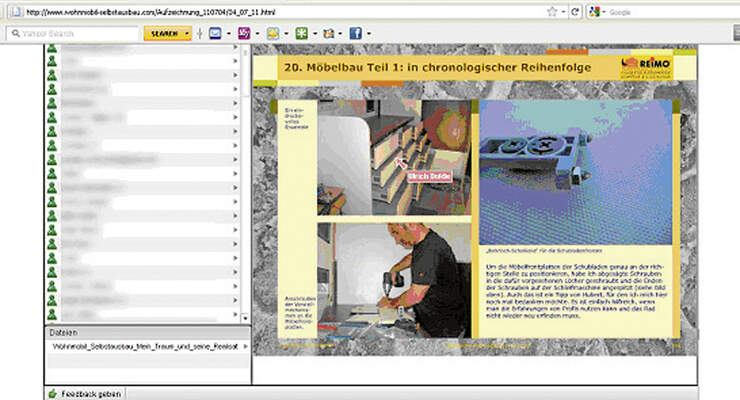Click the paragraph starting 'Um die Möbelfrontplatten'
The width and height of the screenshot is (740, 400).
(576, 291)
